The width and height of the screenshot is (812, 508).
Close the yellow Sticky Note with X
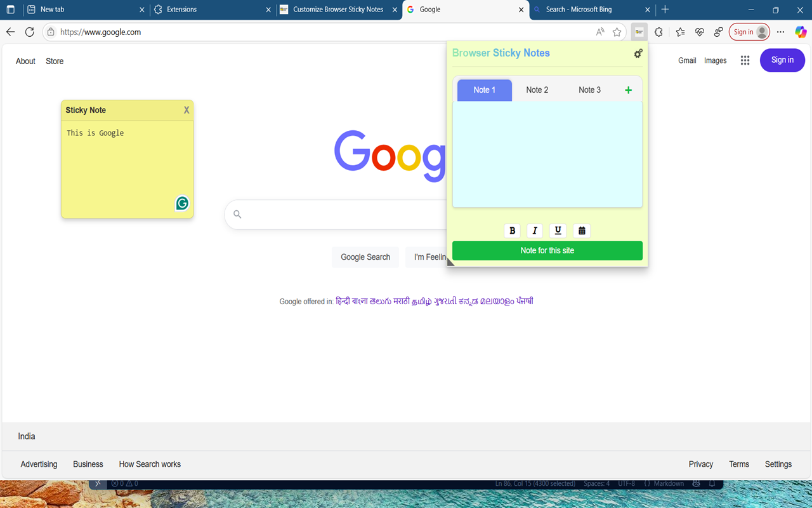click(x=187, y=110)
